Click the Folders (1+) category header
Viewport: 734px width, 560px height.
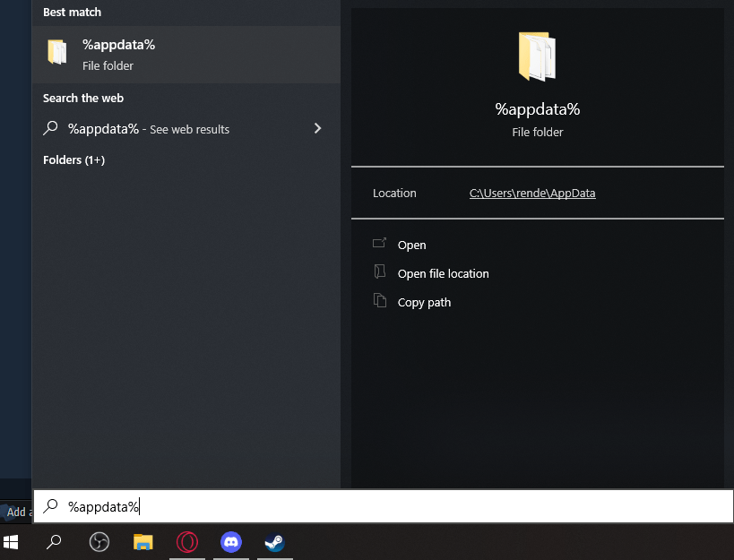pyautogui.click(x=74, y=160)
